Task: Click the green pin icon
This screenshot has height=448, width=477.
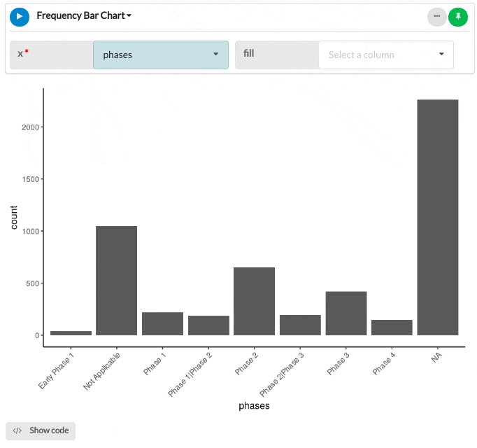Action: tap(458, 16)
